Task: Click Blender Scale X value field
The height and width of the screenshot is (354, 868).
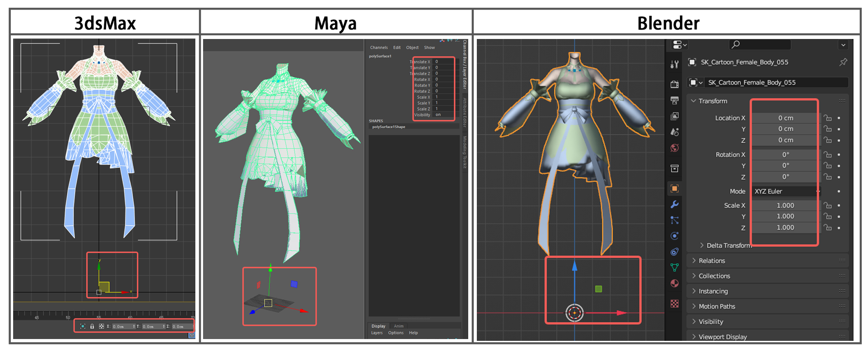Action: (x=786, y=205)
